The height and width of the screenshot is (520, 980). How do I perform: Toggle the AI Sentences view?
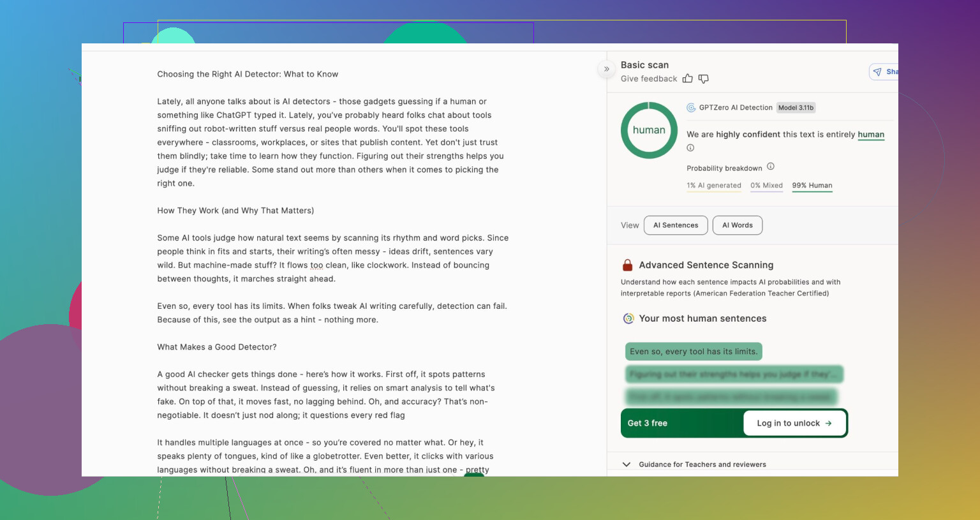point(676,225)
